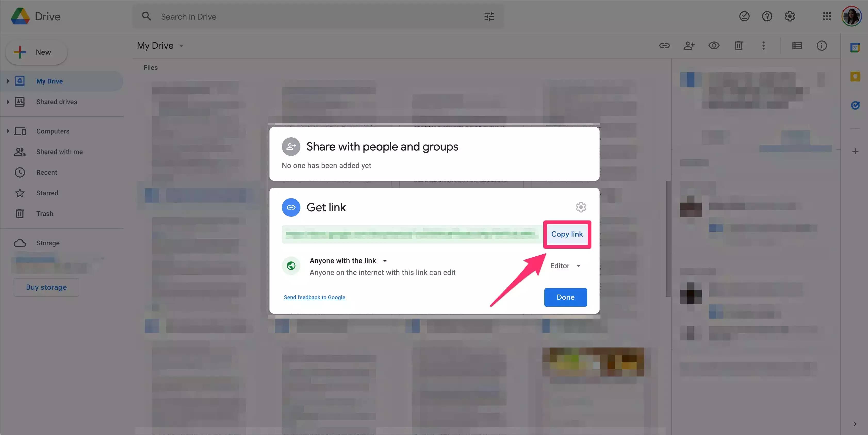
Task: Click the Copy link button
Action: tap(567, 234)
